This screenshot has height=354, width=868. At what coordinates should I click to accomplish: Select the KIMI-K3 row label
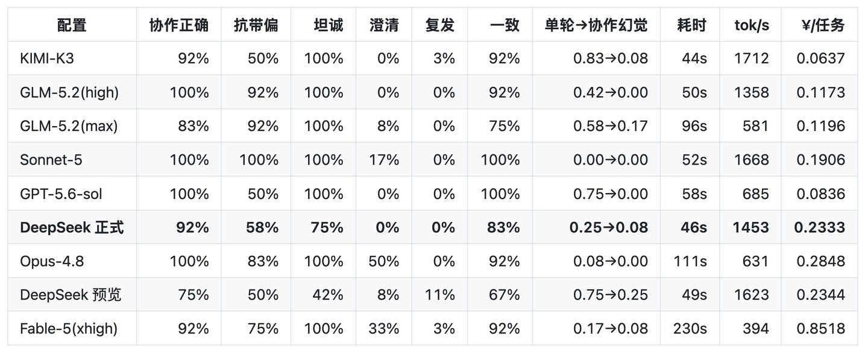(x=47, y=58)
